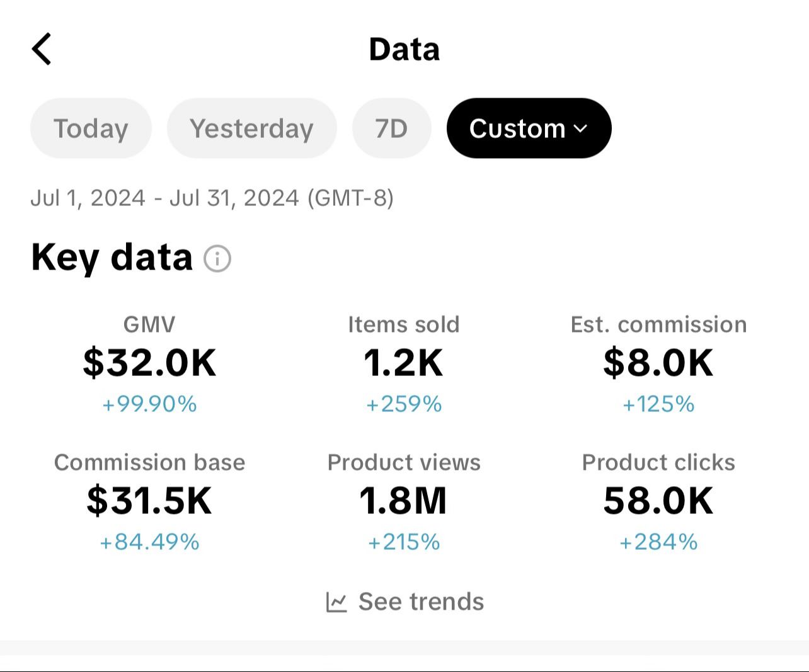
Task: Tap the Product clicks 58.0K value
Action: click(x=658, y=501)
